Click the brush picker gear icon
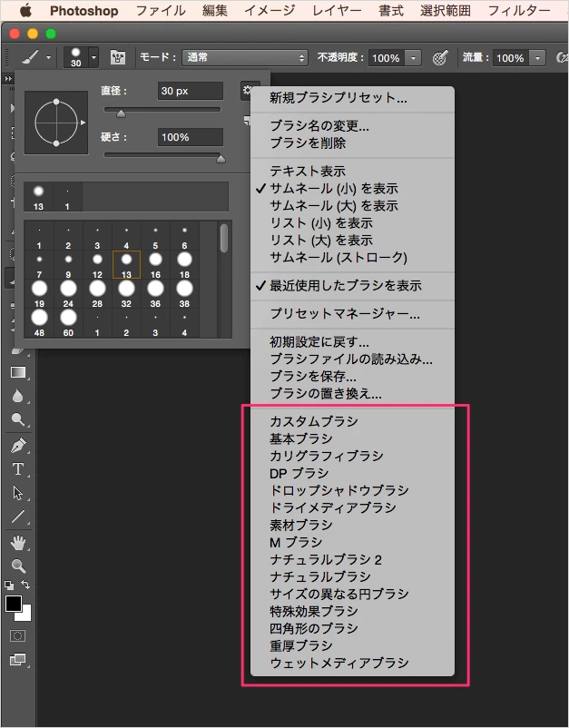The height and width of the screenshot is (728, 569). coord(246,91)
